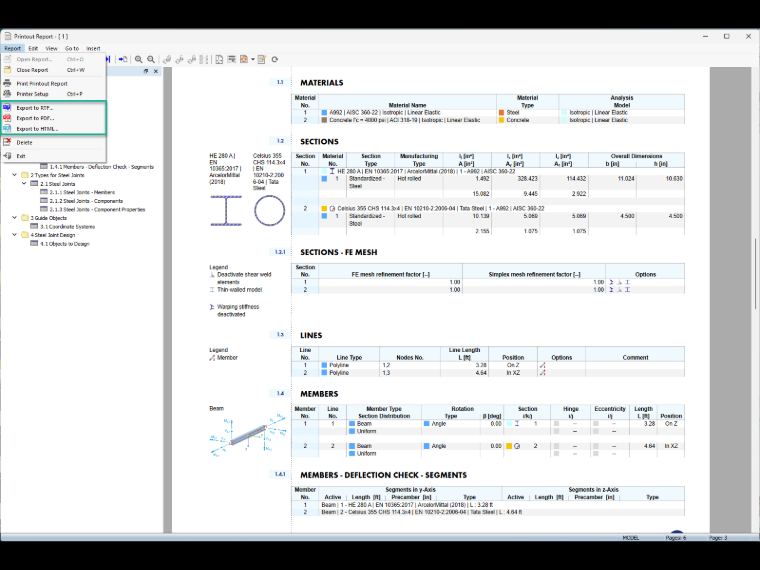
Task: Click the Pages: 6 status bar entry
Action: 675,538
